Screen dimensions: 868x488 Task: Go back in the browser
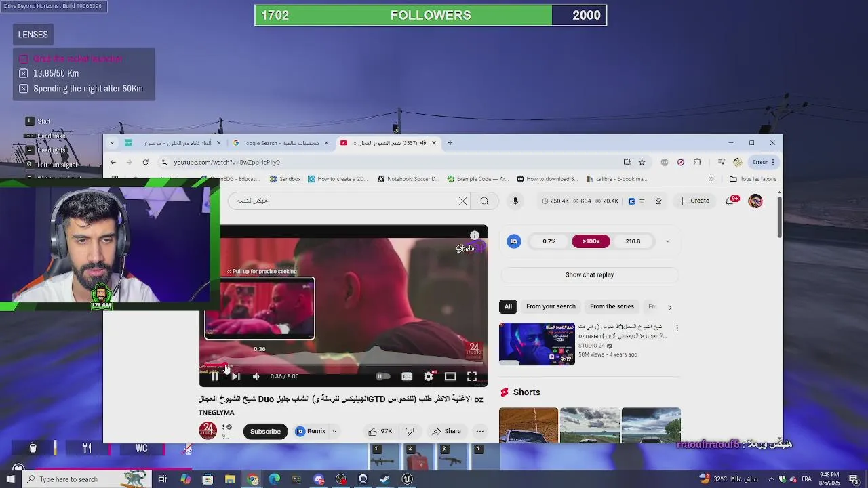(x=113, y=162)
